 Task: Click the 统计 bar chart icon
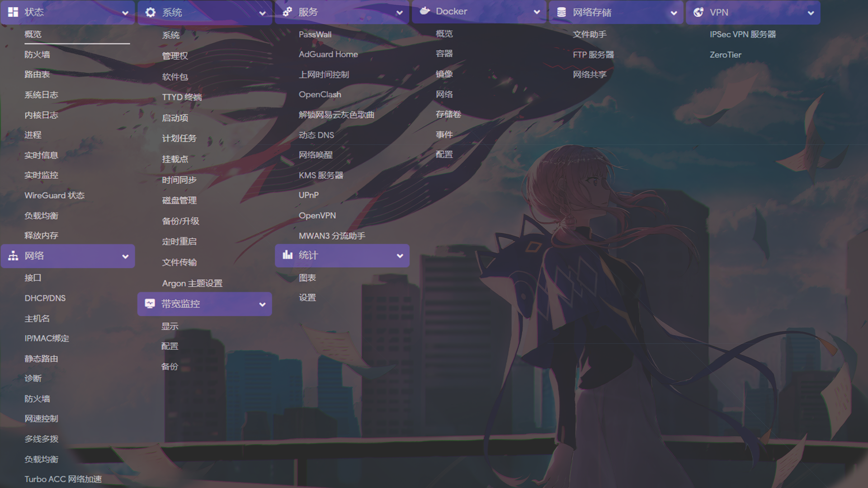tap(288, 255)
